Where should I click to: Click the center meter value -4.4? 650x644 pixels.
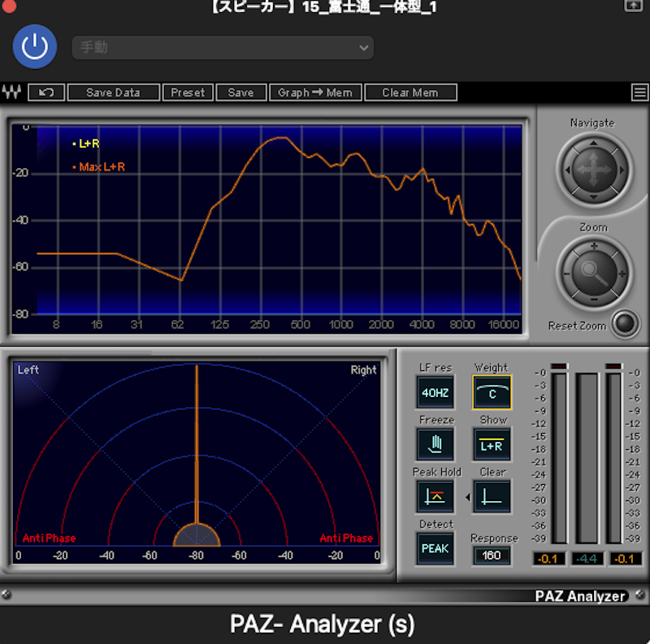click(x=587, y=559)
